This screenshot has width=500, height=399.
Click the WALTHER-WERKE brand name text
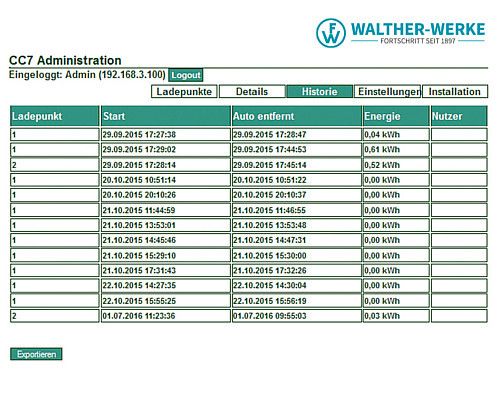pos(418,29)
